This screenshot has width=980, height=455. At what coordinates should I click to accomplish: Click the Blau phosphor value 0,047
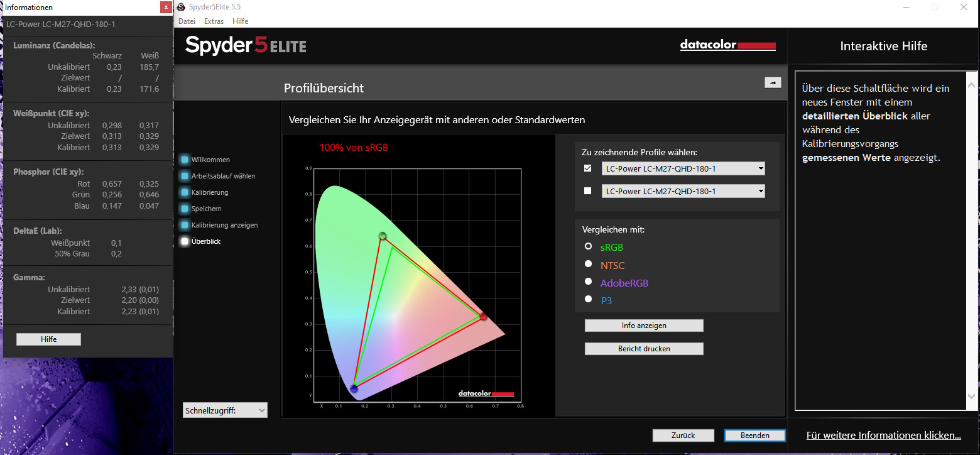click(x=149, y=206)
